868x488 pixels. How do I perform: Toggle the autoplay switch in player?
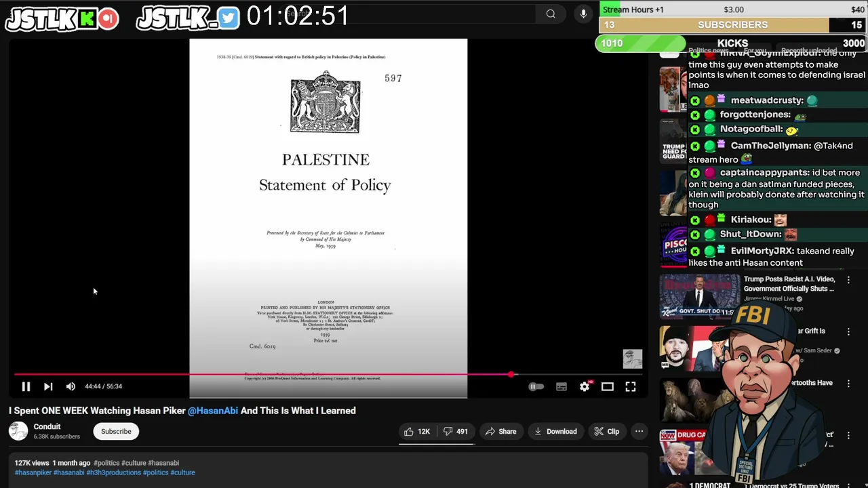click(x=536, y=386)
